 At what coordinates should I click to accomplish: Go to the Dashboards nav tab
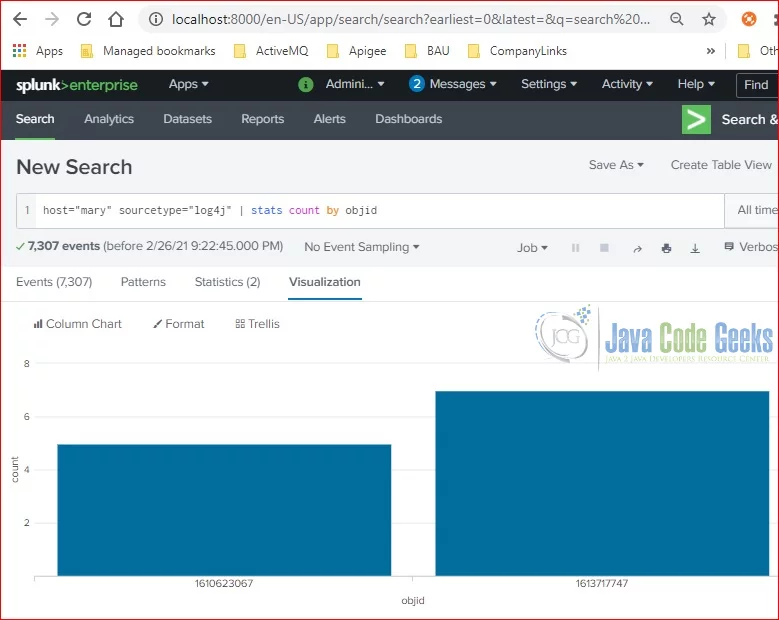408,119
